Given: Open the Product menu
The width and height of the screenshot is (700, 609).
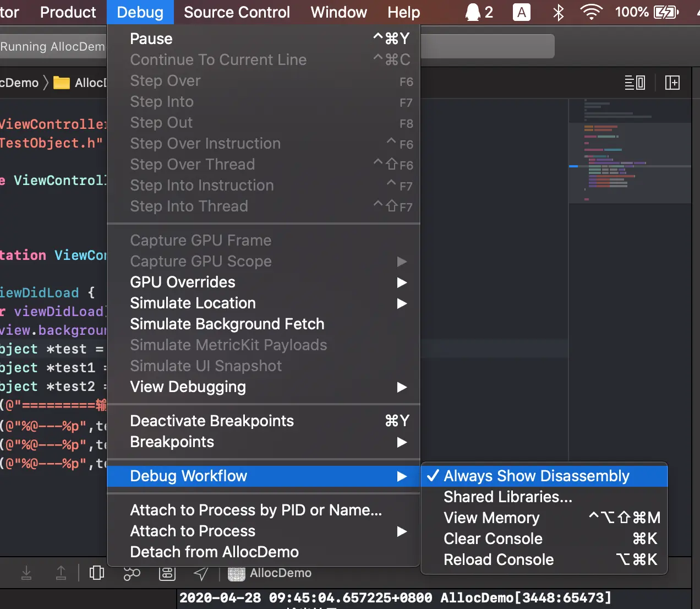Looking at the screenshot, I should click(x=68, y=12).
